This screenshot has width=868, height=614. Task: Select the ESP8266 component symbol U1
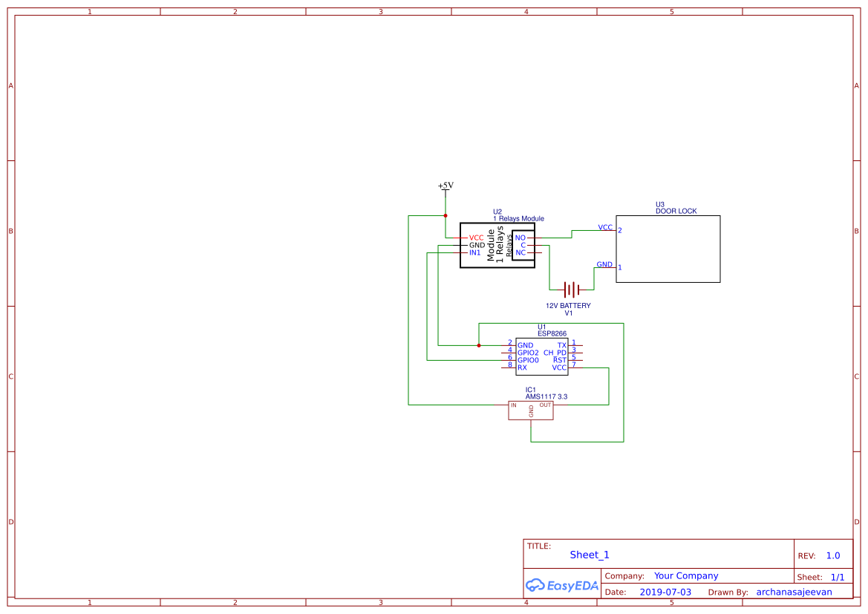coord(541,357)
